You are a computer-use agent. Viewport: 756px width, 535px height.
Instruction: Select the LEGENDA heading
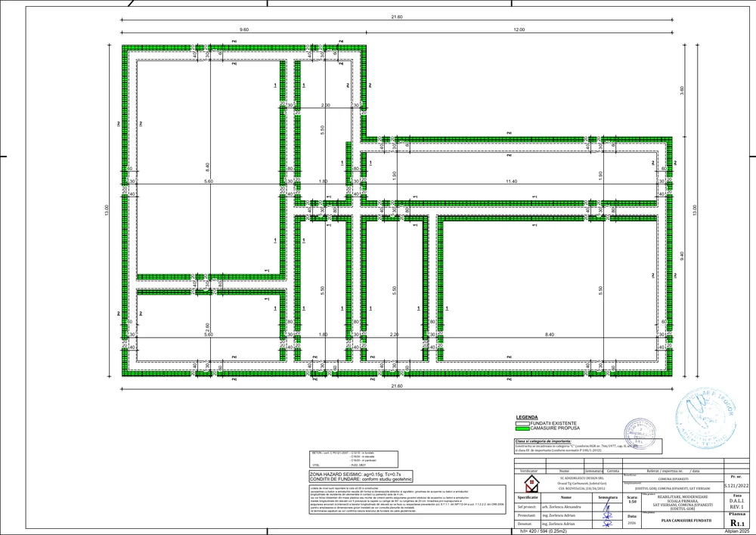526,417
